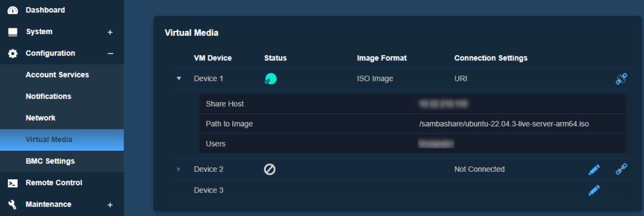This screenshot has width=644, height=216.
Task: Connect Device 2 using link icon
Action: pyautogui.click(x=621, y=169)
